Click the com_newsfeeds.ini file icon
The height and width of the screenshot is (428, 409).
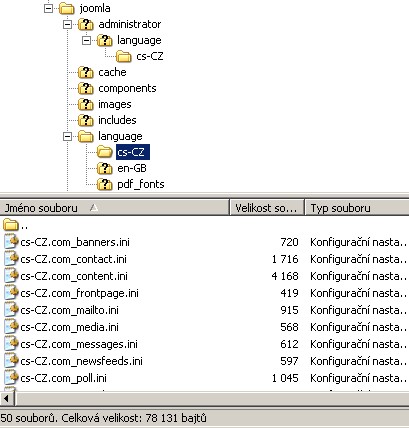(x=11, y=361)
